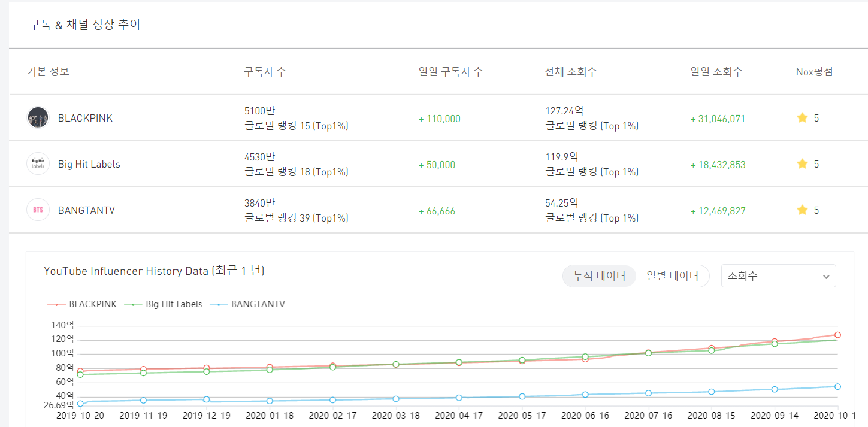The image size is (868, 427).
Task: Toggle BLACKPINK series in chart legend
Action: 82,304
